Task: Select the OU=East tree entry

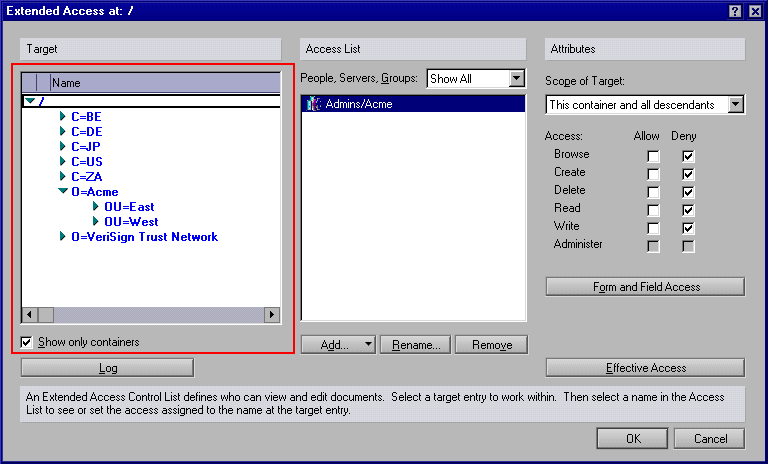Action: click(x=129, y=207)
